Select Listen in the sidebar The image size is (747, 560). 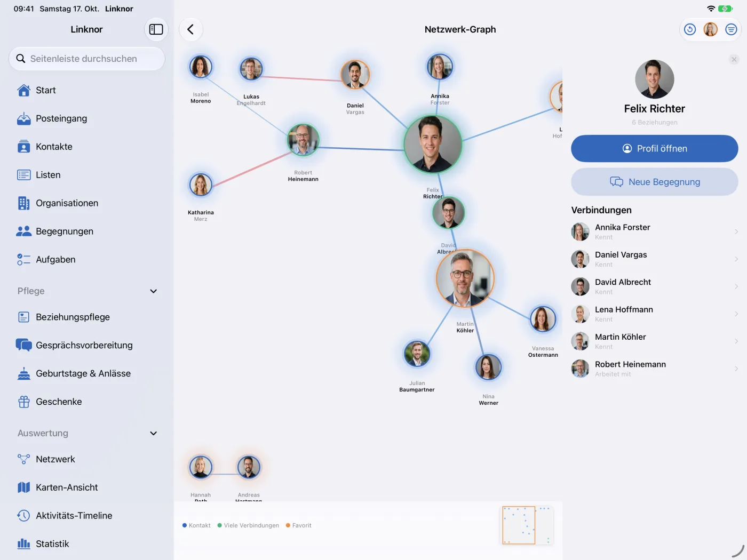point(87,175)
